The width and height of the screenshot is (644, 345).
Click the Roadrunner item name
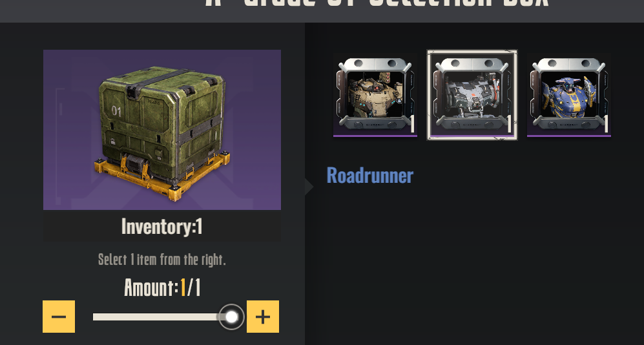(369, 175)
